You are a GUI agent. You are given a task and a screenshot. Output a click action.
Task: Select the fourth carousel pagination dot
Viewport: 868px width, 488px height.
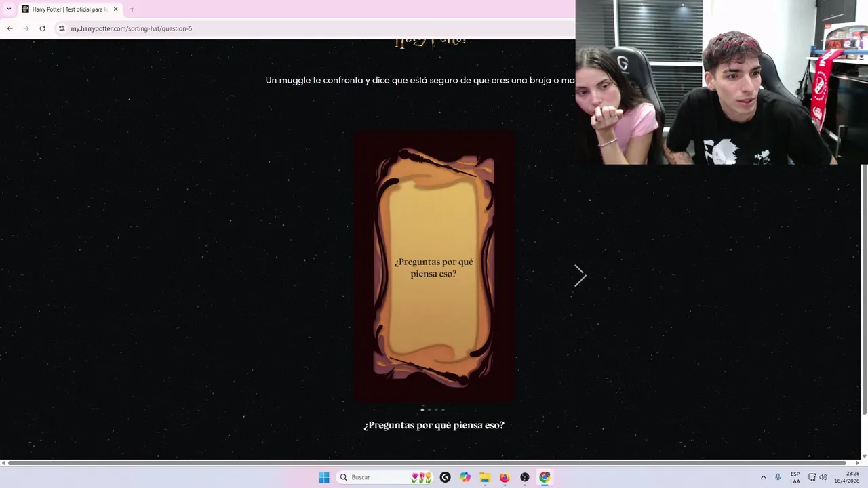443,409
